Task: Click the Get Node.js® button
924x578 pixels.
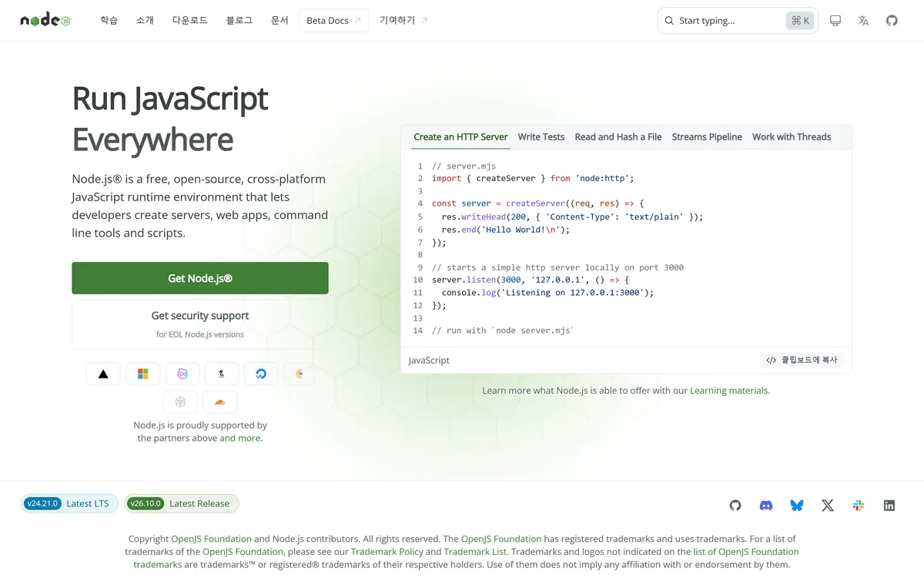Action: coord(200,278)
